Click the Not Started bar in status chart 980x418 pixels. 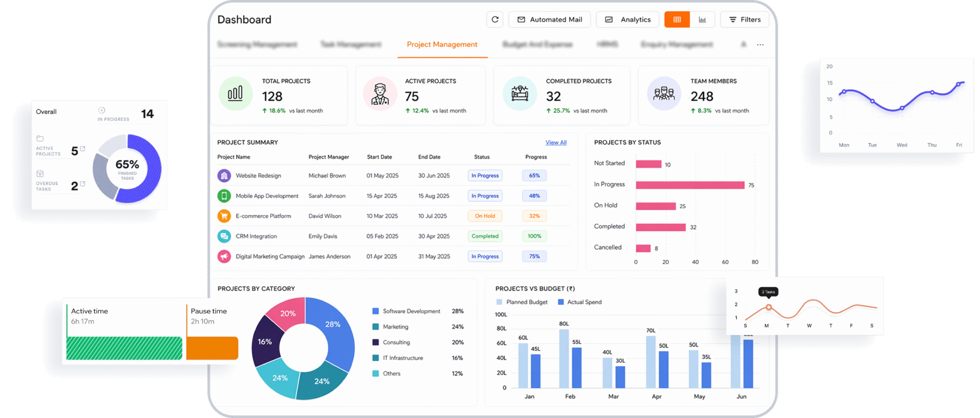click(648, 164)
